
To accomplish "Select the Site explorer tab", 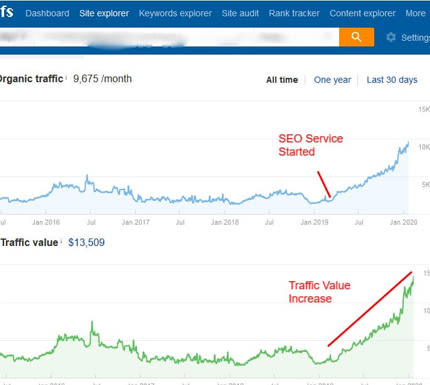I will [104, 13].
